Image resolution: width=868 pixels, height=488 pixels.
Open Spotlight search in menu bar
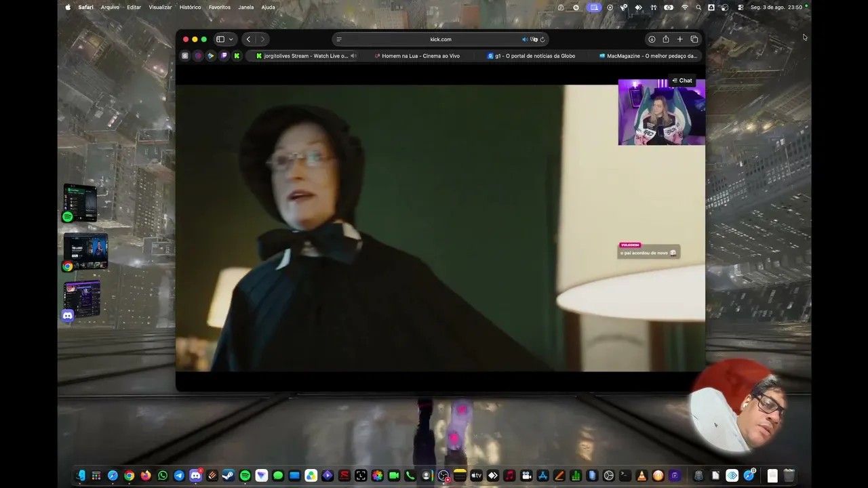[x=698, y=7]
